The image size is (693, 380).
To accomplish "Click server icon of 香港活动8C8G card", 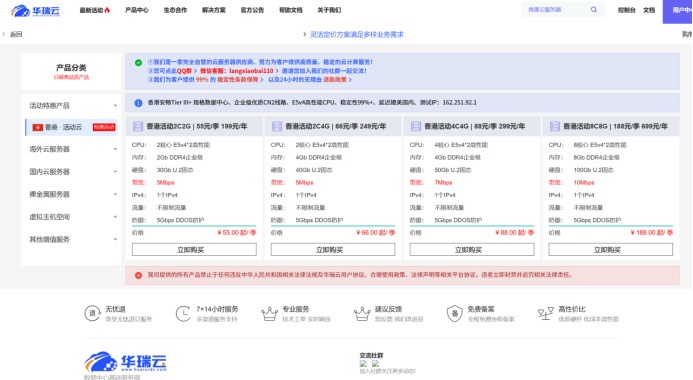I will 555,126.
